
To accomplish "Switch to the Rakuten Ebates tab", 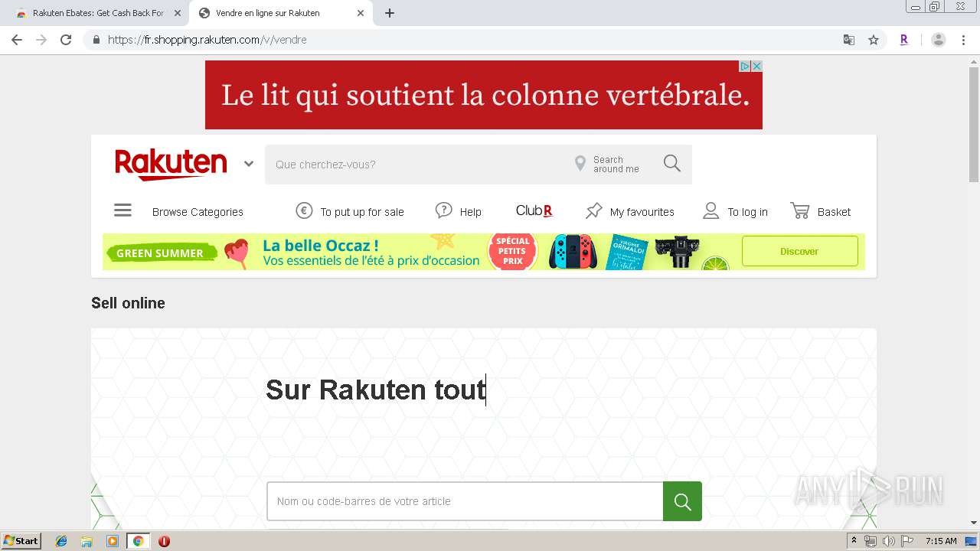I will tap(98, 13).
